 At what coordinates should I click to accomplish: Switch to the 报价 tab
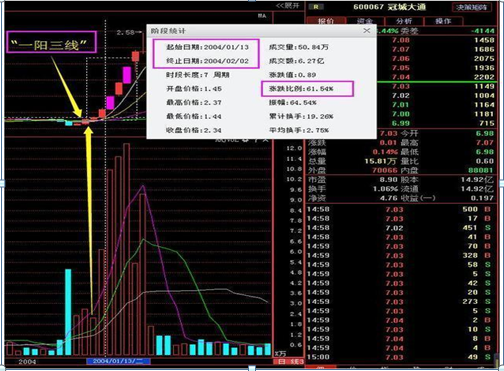click(x=326, y=21)
